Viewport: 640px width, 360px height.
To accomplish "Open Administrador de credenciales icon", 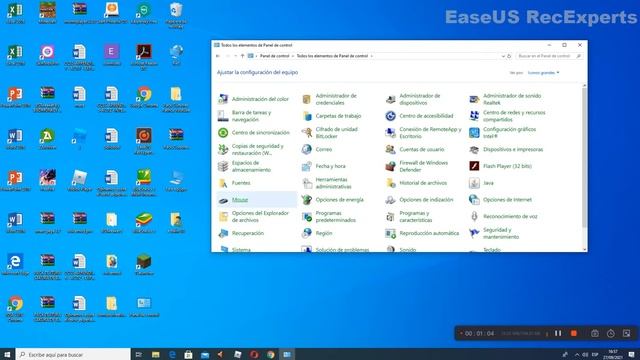I will [x=307, y=99].
